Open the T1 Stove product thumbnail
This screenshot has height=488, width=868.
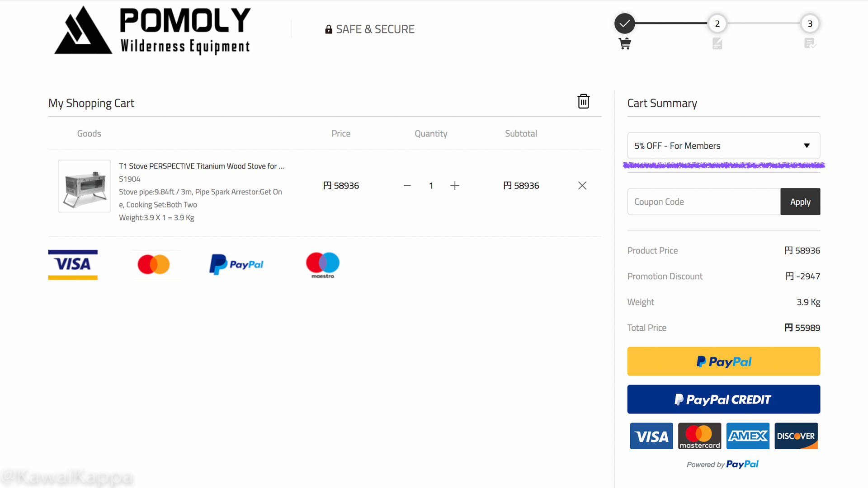click(84, 186)
